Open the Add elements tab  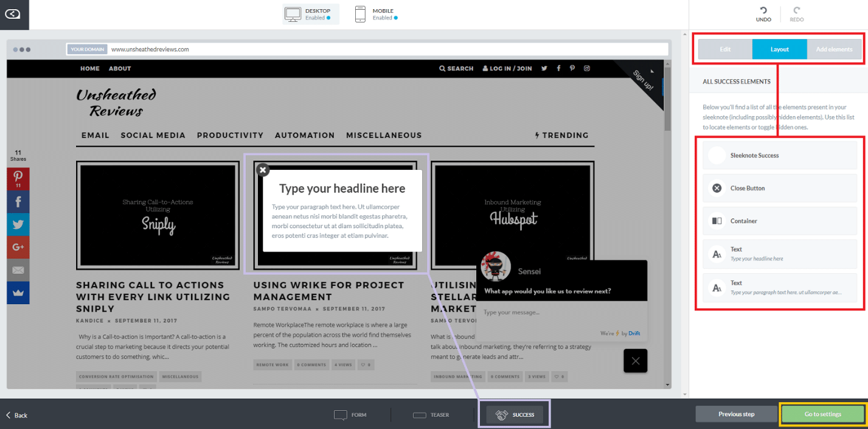[834, 49]
